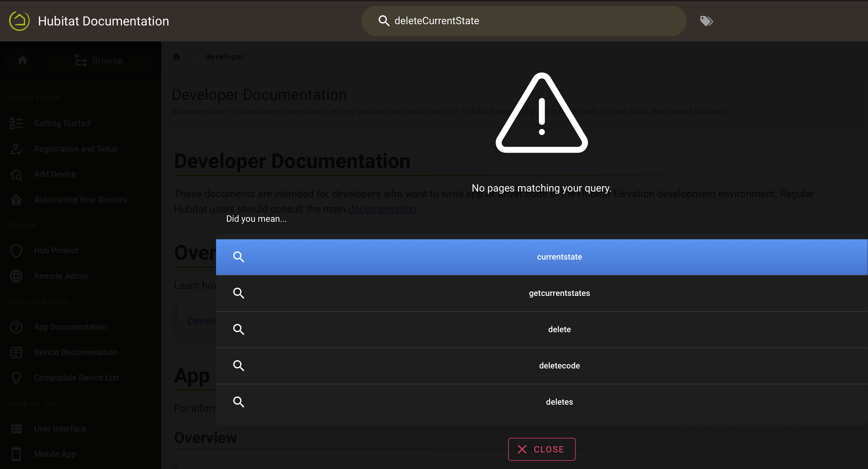Click the warning triangle icon
The image size is (868, 469).
click(x=542, y=113)
